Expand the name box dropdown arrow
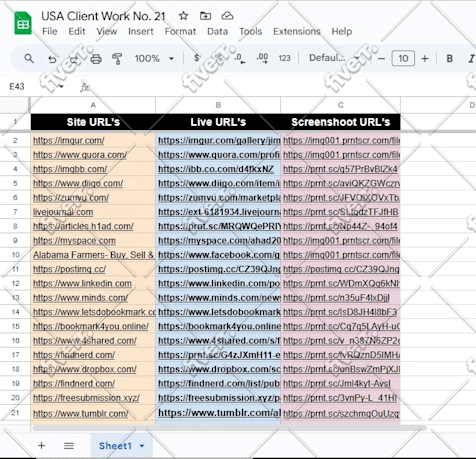476x459 pixels. (61, 87)
